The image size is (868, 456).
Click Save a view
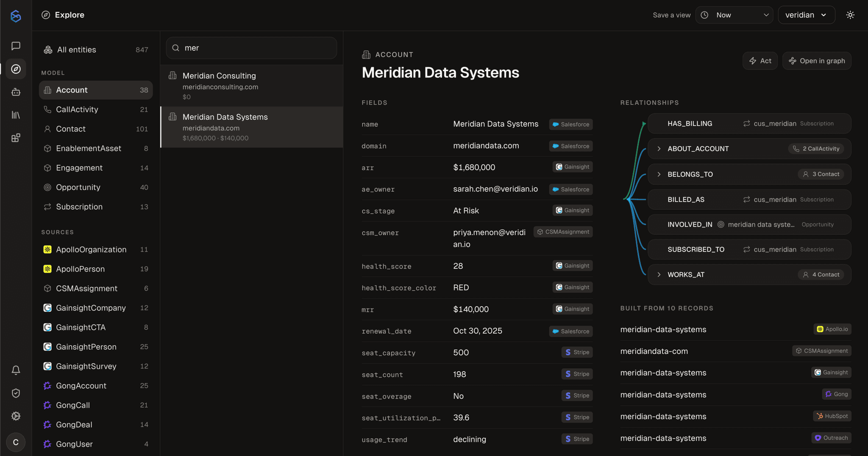click(671, 15)
